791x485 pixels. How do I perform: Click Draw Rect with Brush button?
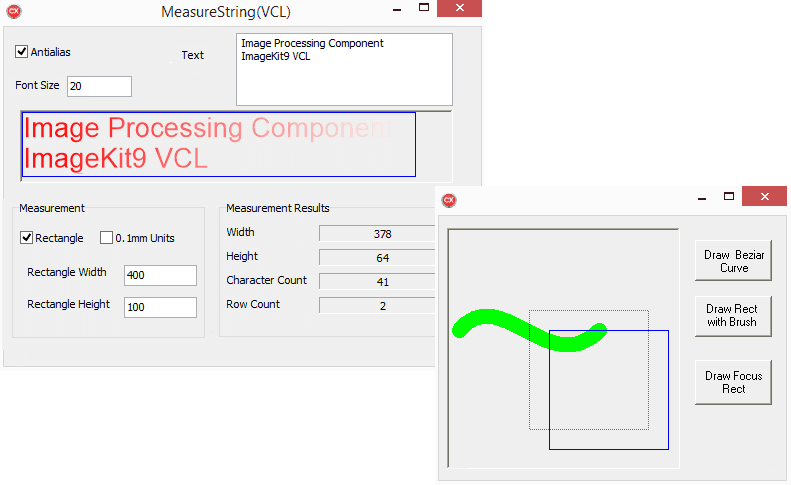click(733, 316)
